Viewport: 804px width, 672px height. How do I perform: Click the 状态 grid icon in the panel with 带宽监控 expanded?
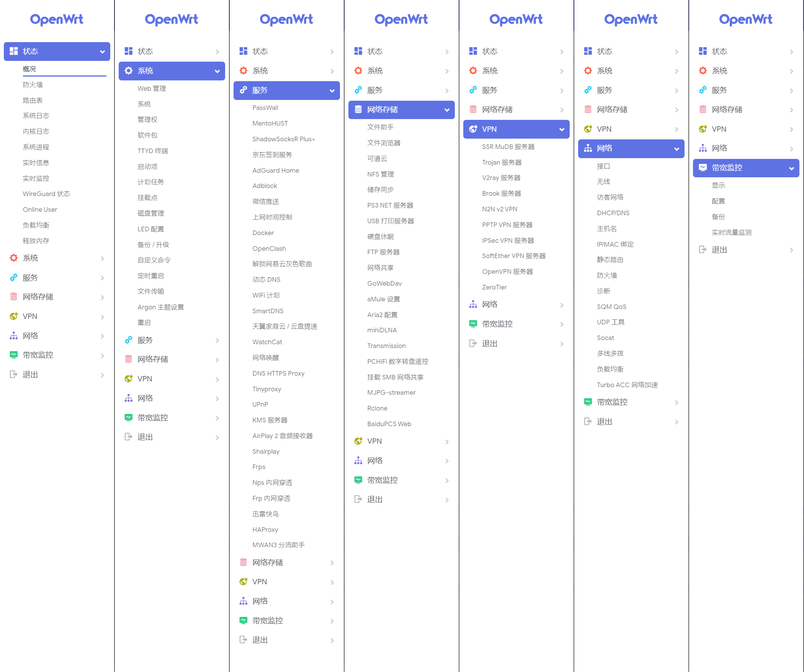tap(703, 51)
